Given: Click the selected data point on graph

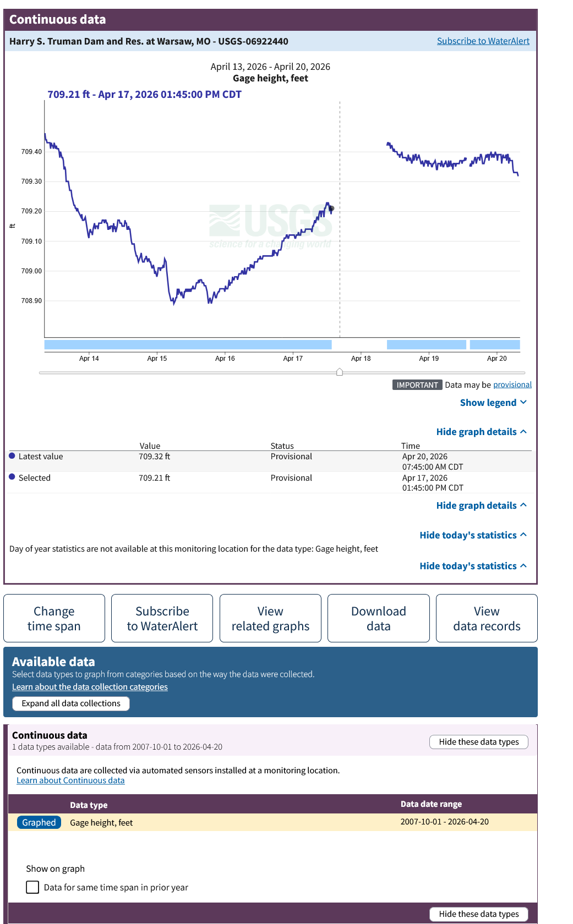Looking at the screenshot, I should click(331, 208).
